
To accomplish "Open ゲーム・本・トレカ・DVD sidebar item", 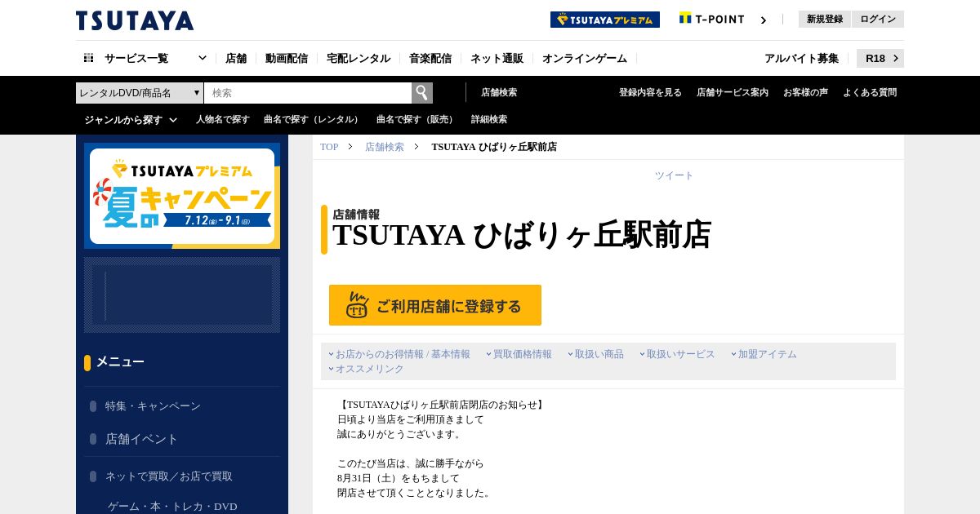I will 172,507.
